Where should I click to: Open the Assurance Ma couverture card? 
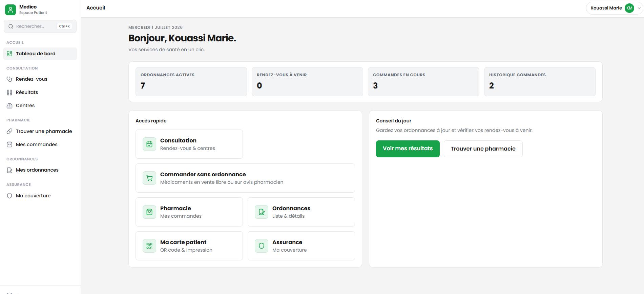coord(301,246)
